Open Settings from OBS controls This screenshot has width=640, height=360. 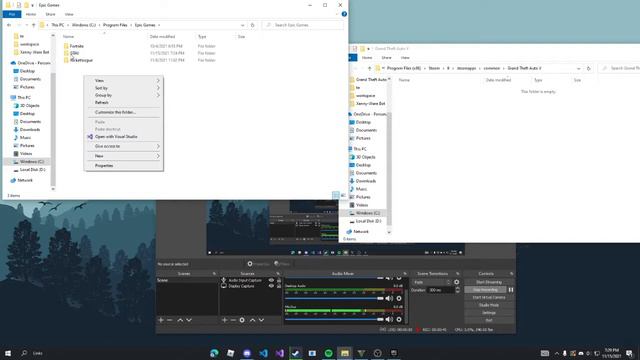[x=489, y=313]
